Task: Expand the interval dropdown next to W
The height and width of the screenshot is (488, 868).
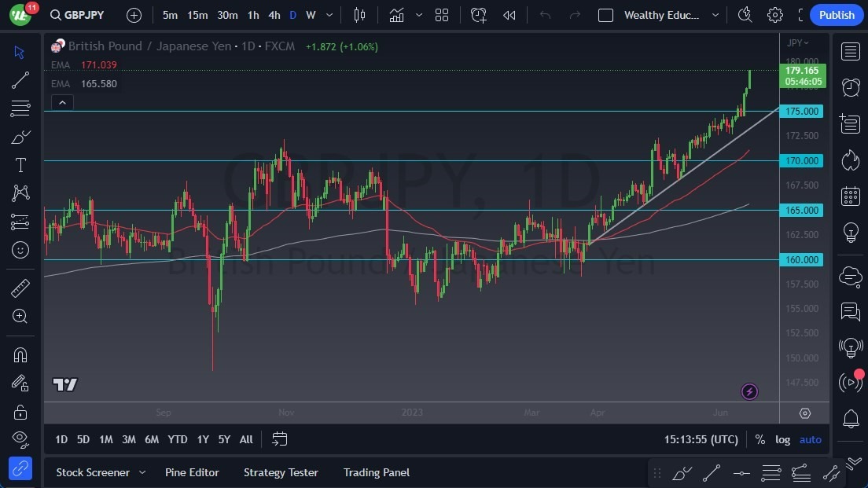Action: click(x=329, y=14)
